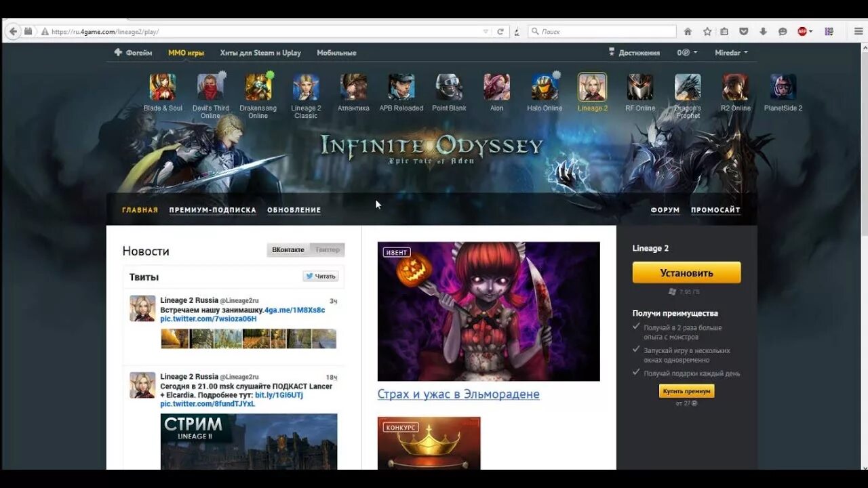This screenshot has height=488, width=868.
Task: Reload the page with refresh icon
Action: point(500,31)
